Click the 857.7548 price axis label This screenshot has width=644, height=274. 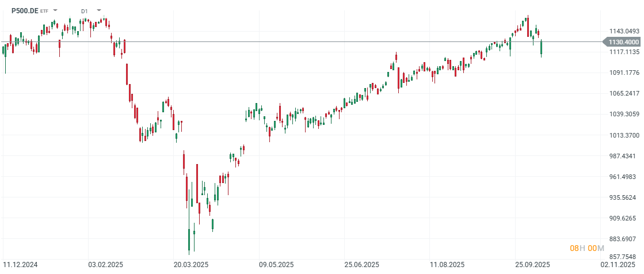[x=624, y=257]
